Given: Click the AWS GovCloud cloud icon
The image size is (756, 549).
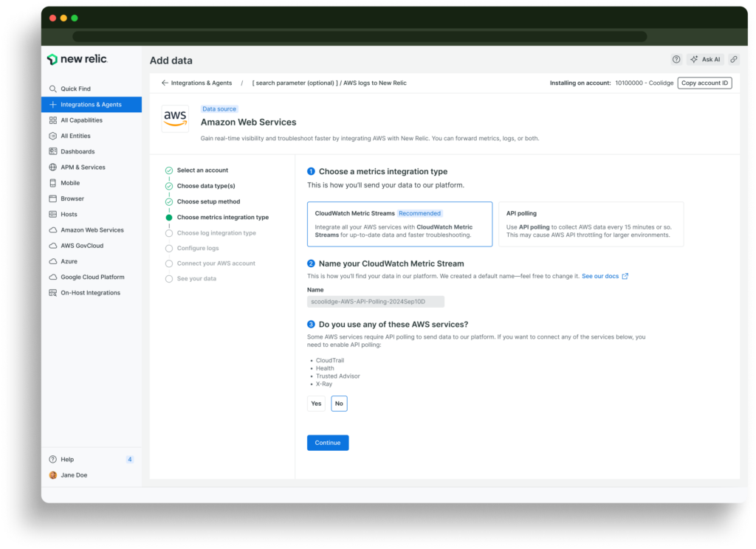Looking at the screenshot, I should pyautogui.click(x=53, y=245).
